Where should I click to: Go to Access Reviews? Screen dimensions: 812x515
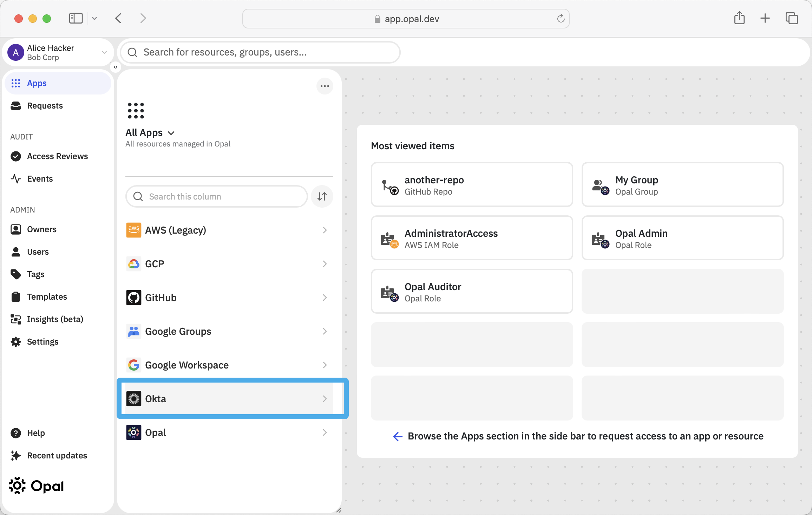(58, 156)
